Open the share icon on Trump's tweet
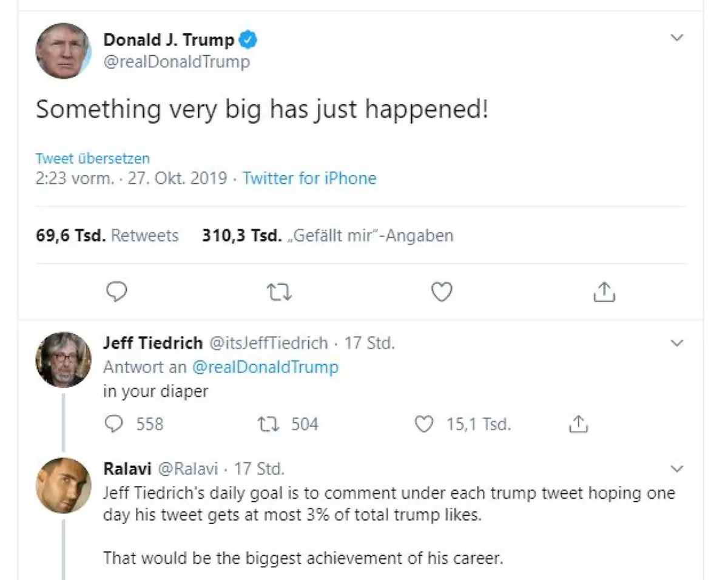The width and height of the screenshot is (728, 580). 604,292
